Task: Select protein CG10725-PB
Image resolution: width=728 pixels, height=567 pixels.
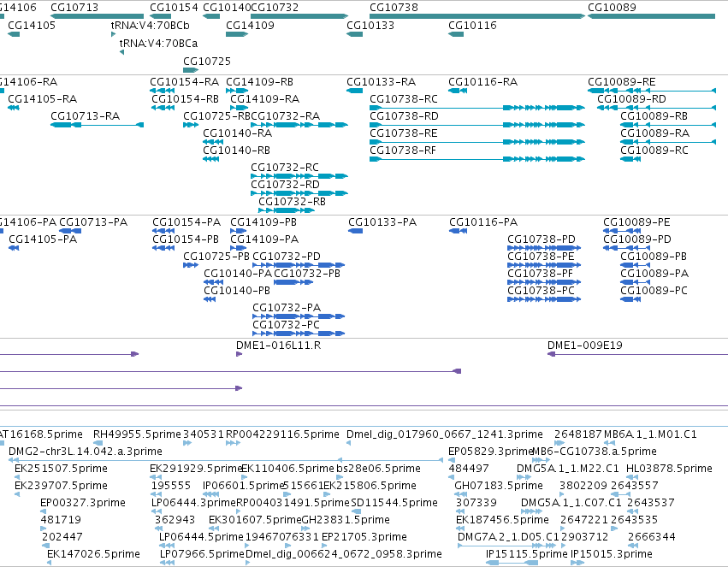Action: pyautogui.click(x=216, y=257)
